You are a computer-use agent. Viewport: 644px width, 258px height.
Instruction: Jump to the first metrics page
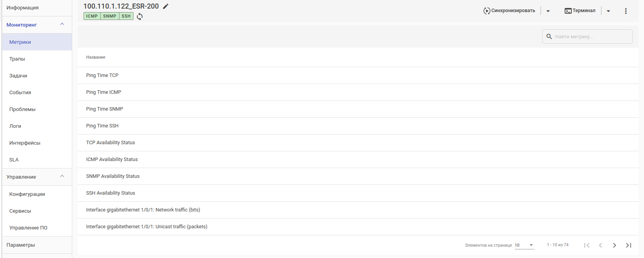click(587, 245)
